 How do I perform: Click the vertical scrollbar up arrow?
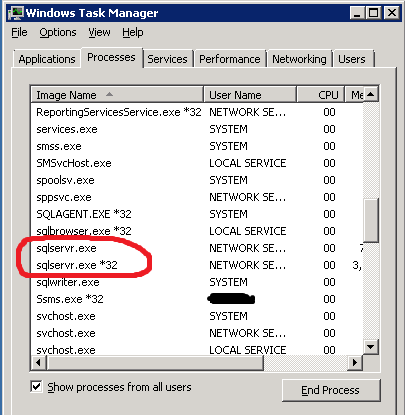point(371,95)
